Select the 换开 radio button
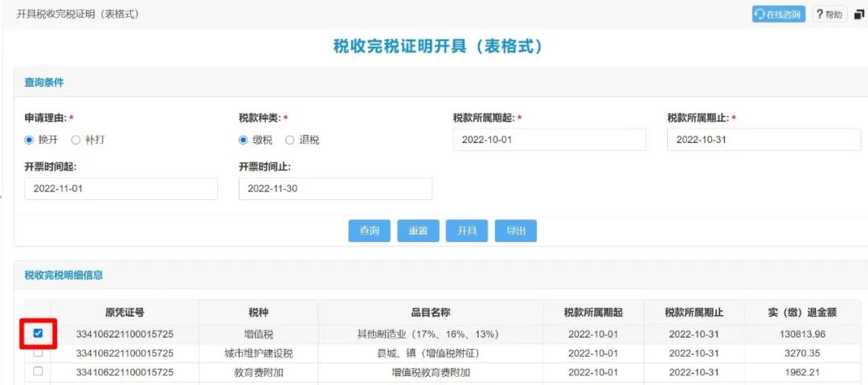 pyautogui.click(x=30, y=140)
